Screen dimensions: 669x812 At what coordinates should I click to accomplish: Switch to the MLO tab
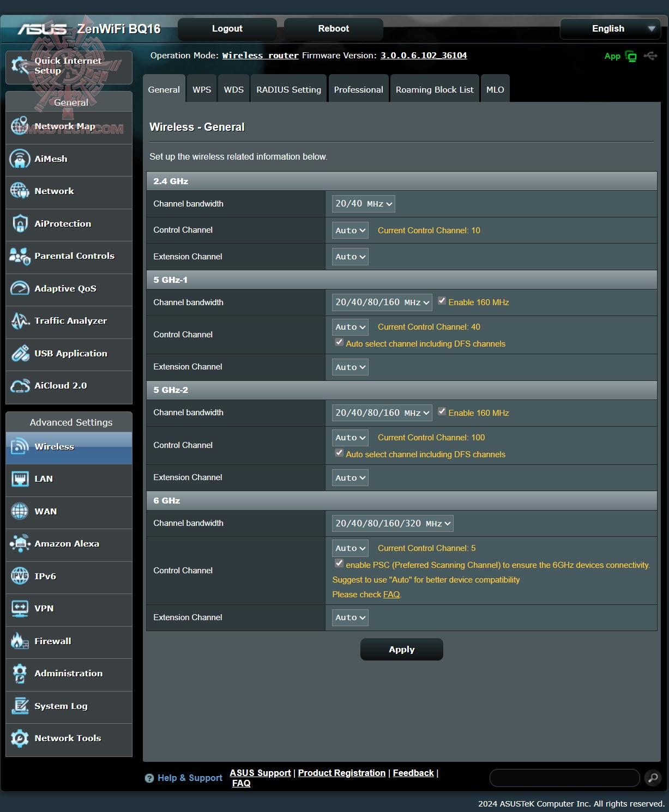coord(495,89)
